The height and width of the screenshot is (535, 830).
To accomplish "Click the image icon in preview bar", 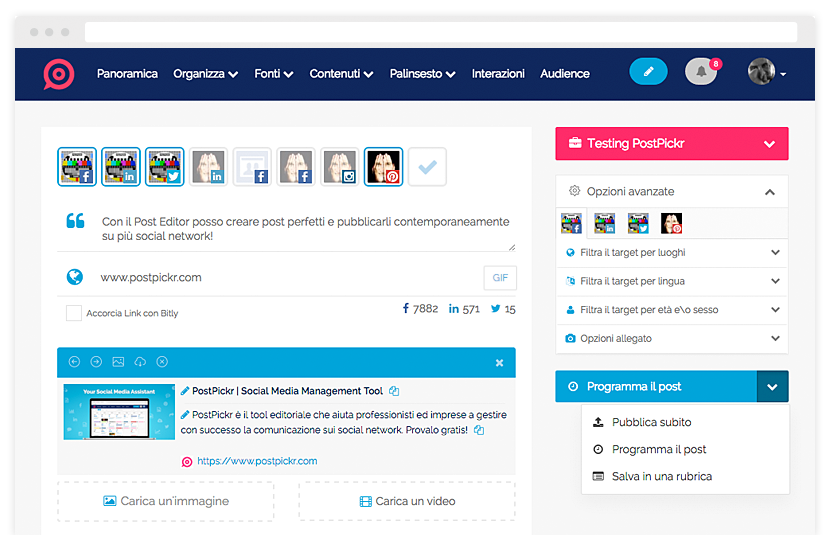I will (118, 361).
